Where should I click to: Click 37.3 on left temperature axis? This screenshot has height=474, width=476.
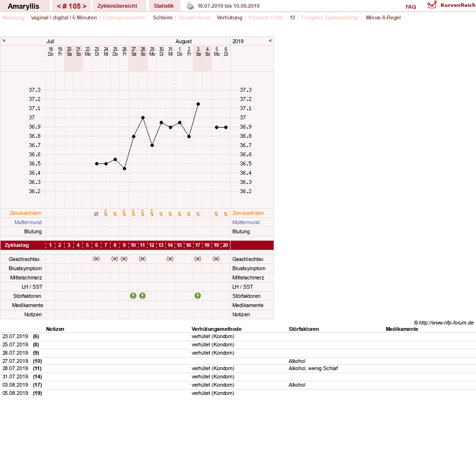(34, 90)
